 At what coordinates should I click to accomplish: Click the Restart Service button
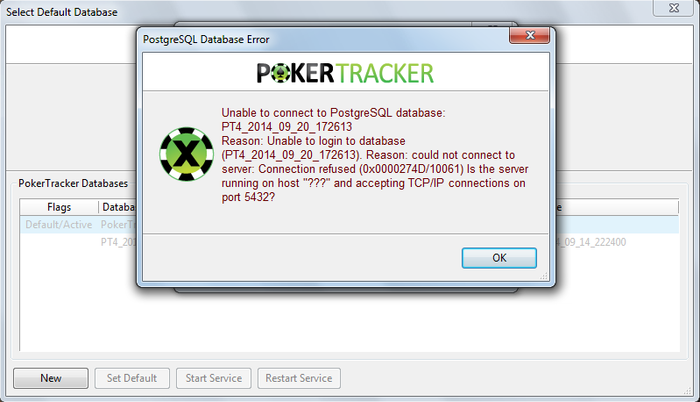[299, 378]
